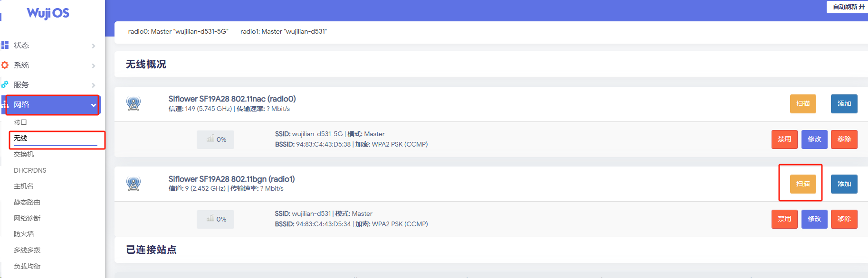Click the radio1 signal strength 0% indicator

click(216, 219)
